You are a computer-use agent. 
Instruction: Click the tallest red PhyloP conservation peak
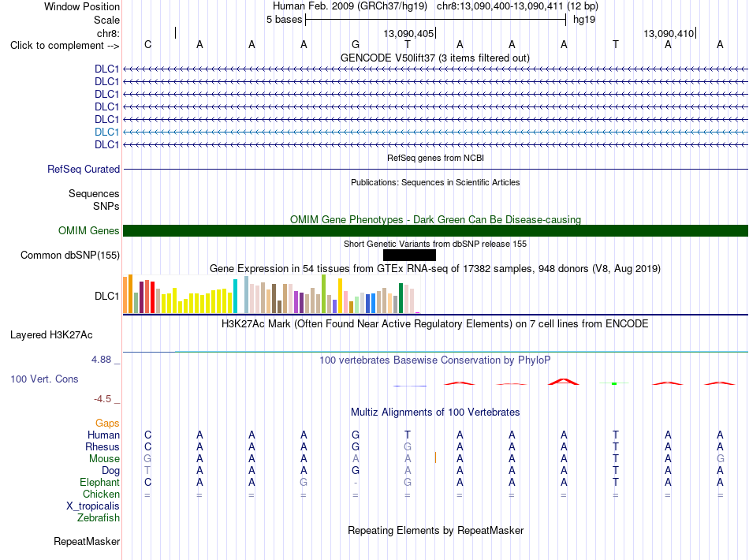(564, 382)
